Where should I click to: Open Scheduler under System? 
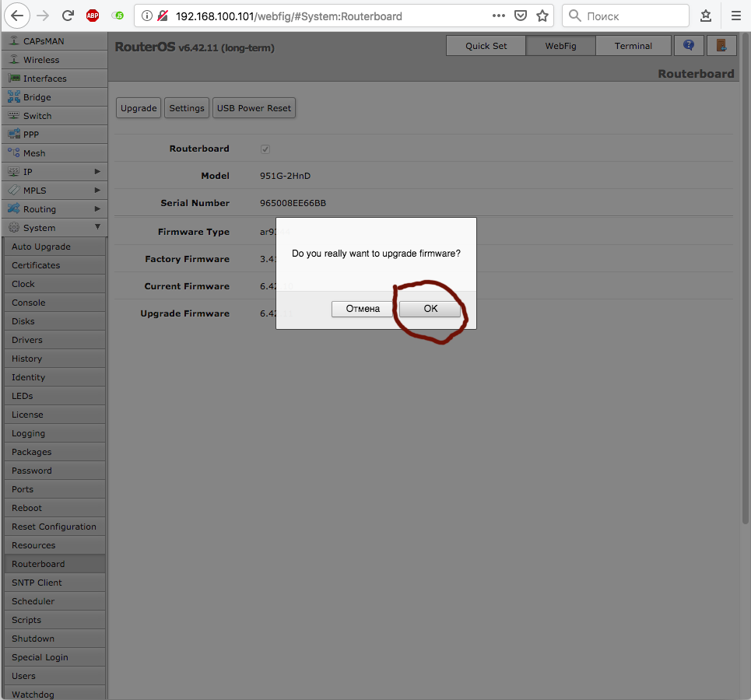click(54, 601)
